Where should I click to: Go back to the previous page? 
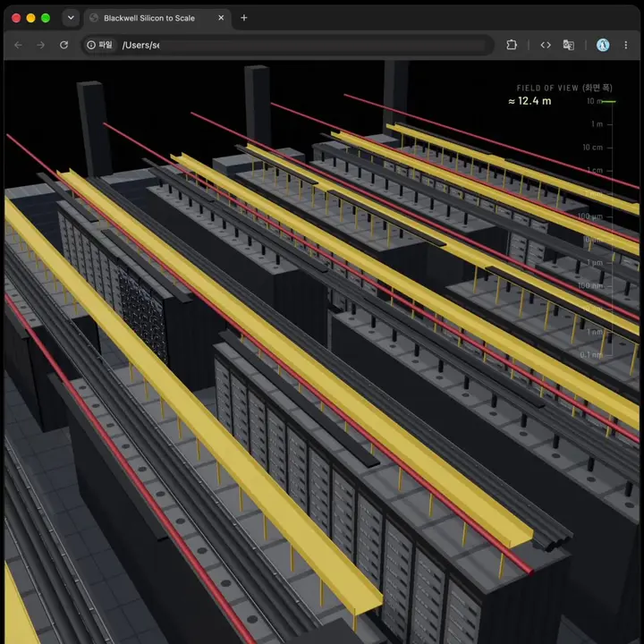click(x=18, y=45)
